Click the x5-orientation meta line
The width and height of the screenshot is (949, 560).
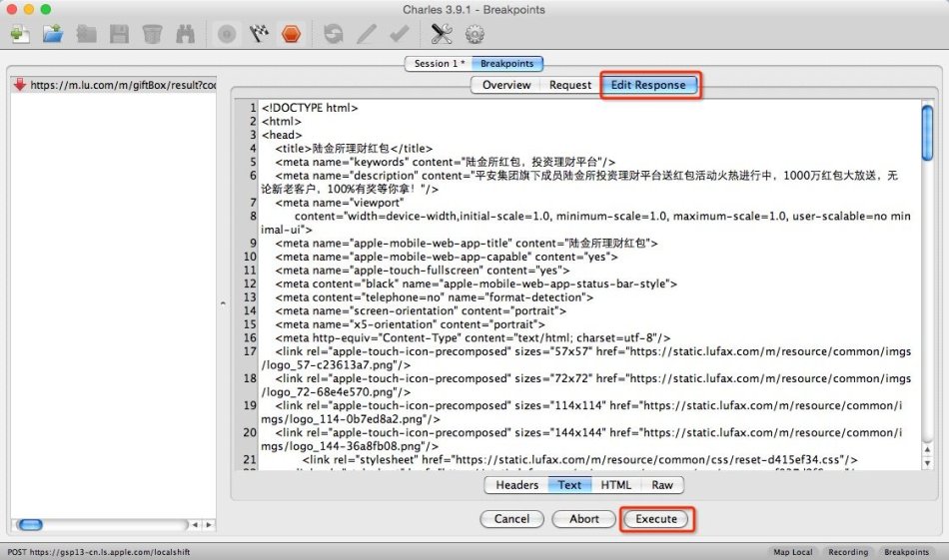[410, 324]
